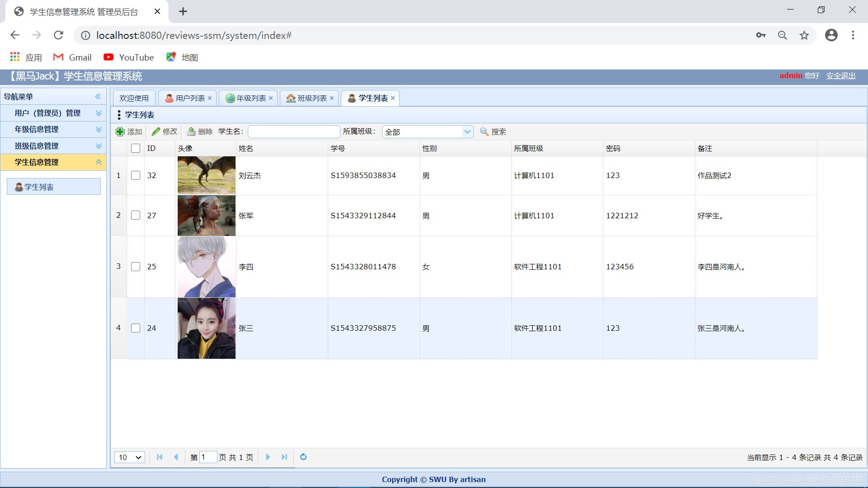868x488 pixels.
Task: Click the zoom magnifier icon in address bar
Action: [783, 35]
